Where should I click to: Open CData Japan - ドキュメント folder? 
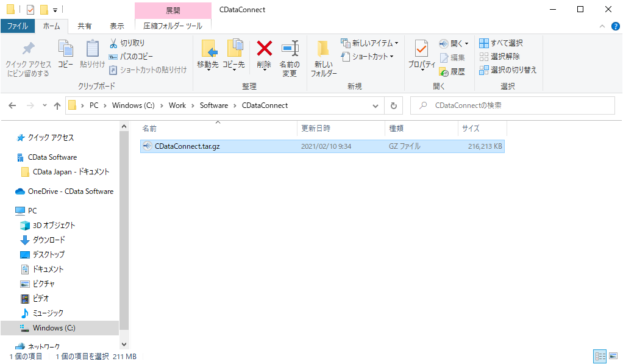pyautogui.click(x=71, y=172)
